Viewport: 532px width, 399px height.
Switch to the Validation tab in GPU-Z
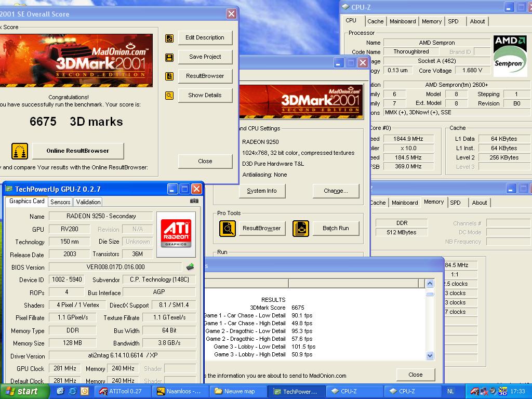(x=88, y=202)
